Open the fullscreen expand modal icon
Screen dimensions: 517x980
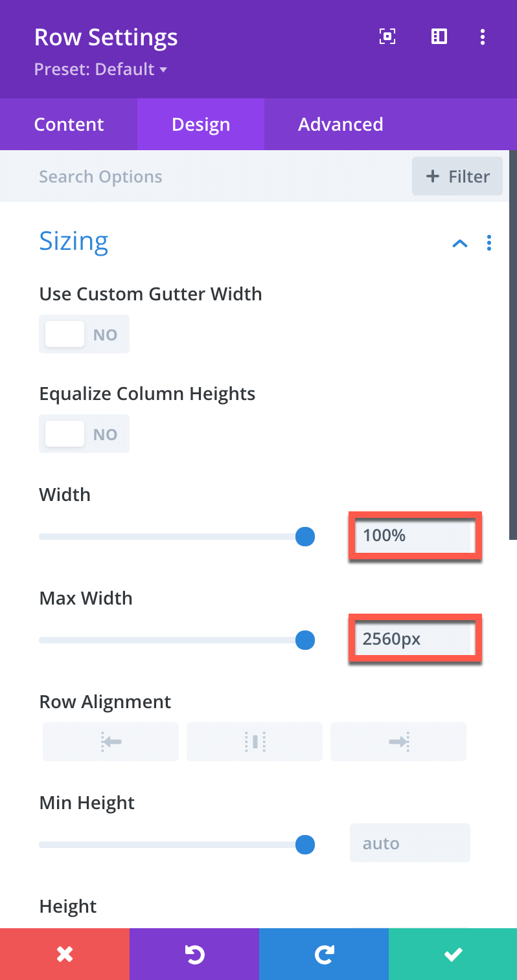(387, 37)
